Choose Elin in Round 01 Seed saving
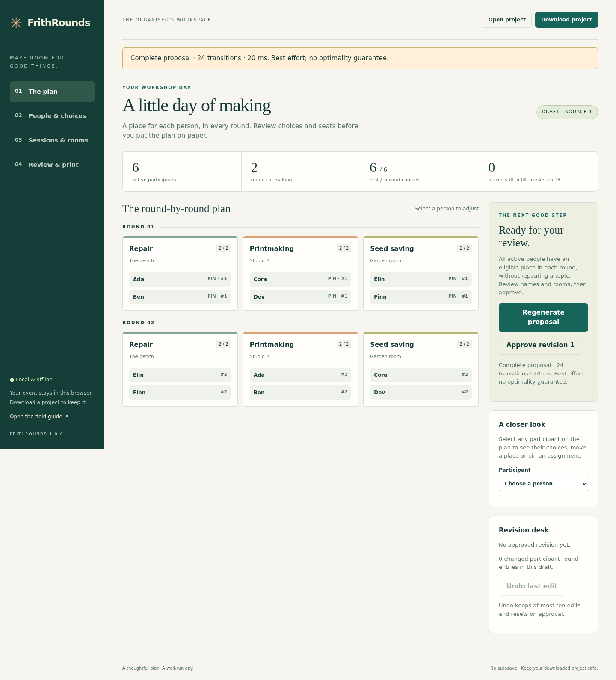This screenshot has width=616, height=680. [x=421, y=279]
